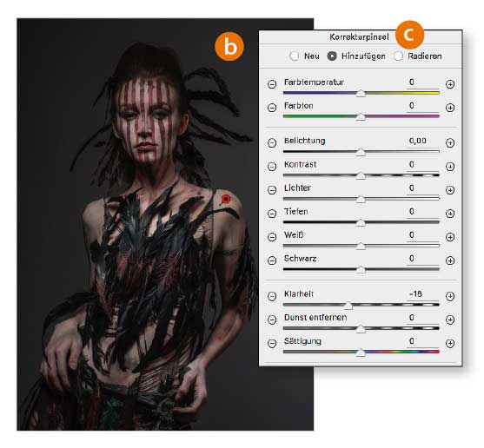Click the Klarheit slider handle
This screenshot has height=448, width=484.
348,306
